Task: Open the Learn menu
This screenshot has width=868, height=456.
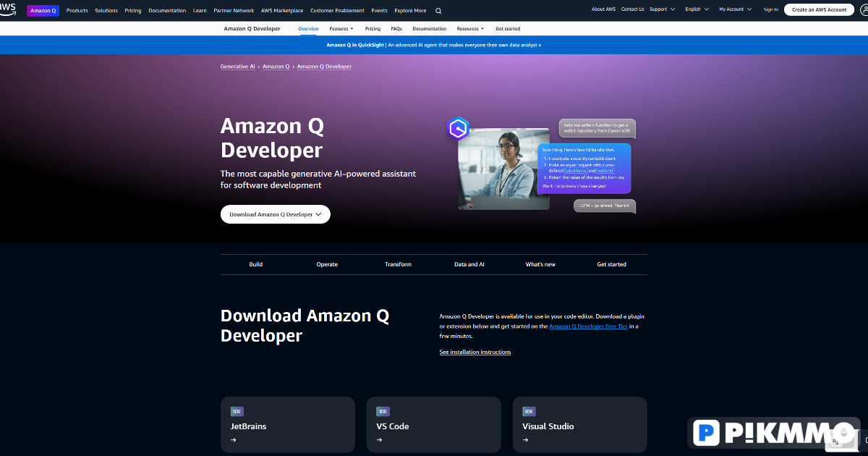Action: click(x=200, y=11)
